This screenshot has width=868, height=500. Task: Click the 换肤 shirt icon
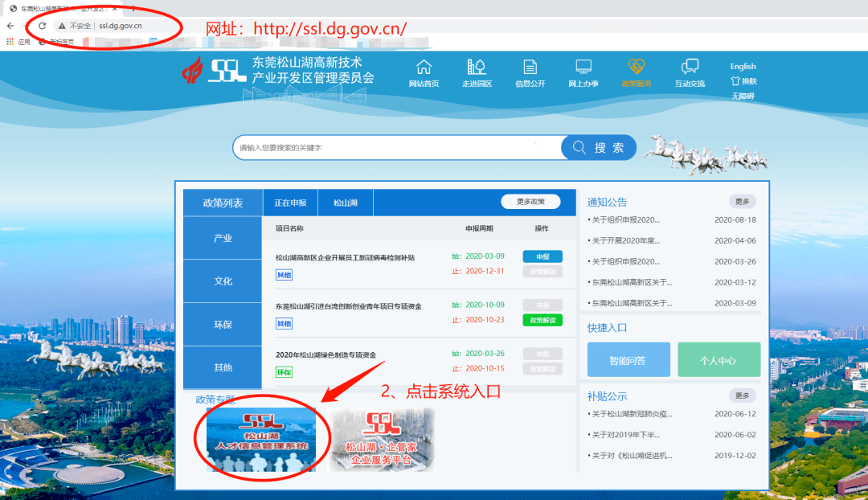tap(735, 81)
